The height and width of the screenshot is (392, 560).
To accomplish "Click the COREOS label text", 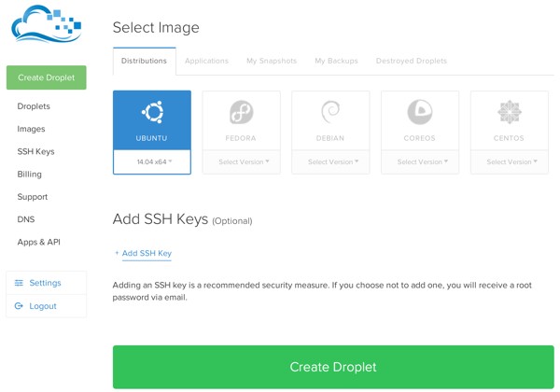I will coord(420,138).
